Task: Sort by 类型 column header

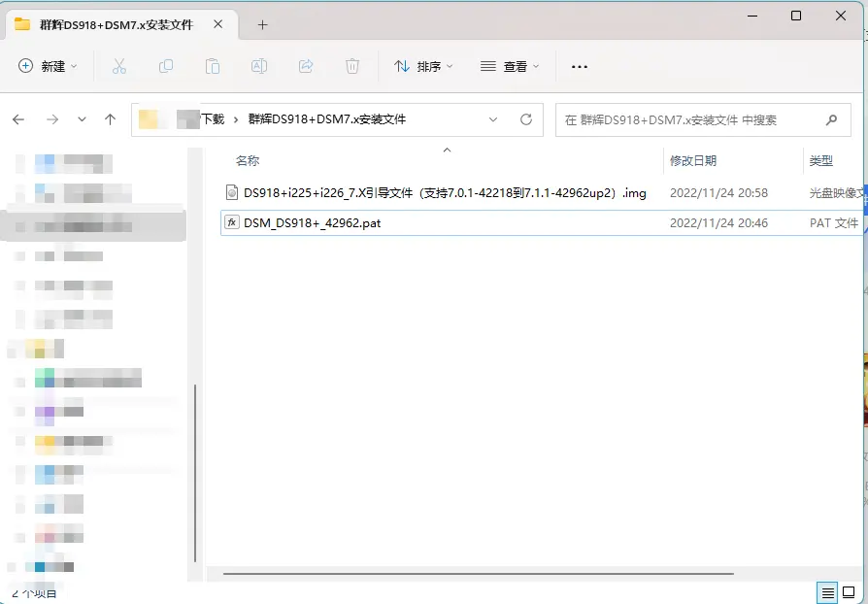Action: 821,160
